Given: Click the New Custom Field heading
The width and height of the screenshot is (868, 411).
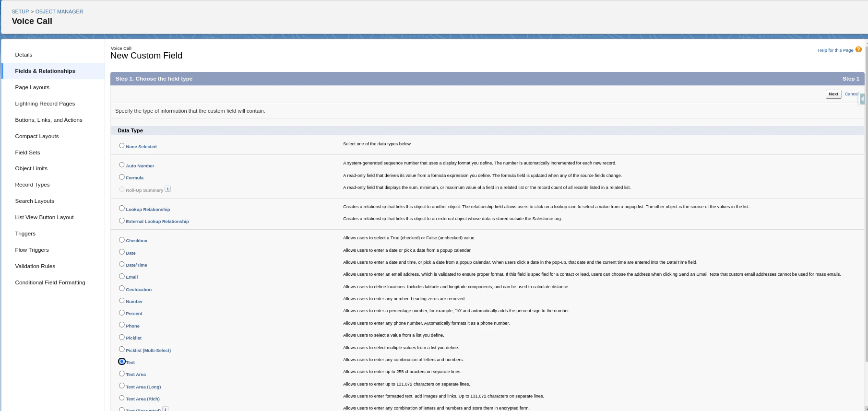Looking at the screenshot, I should [x=146, y=56].
